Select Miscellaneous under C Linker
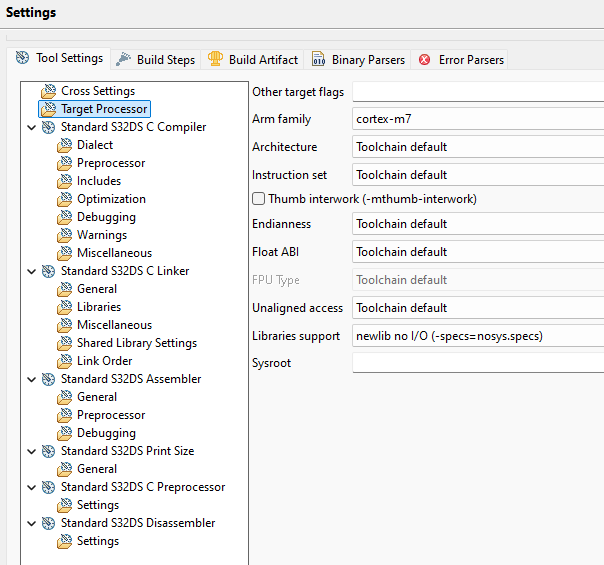This screenshot has width=604, height=565. pos(114,325)
